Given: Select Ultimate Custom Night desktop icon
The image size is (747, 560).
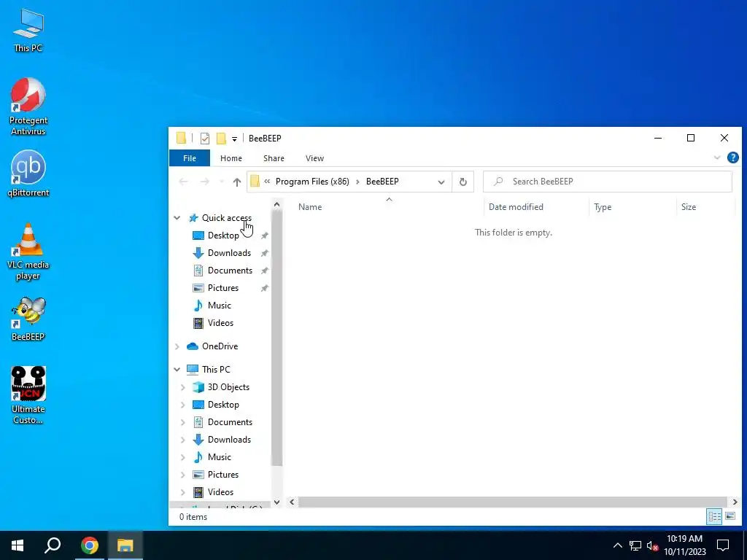Looking at the screenshot, I should coord(28,395).
